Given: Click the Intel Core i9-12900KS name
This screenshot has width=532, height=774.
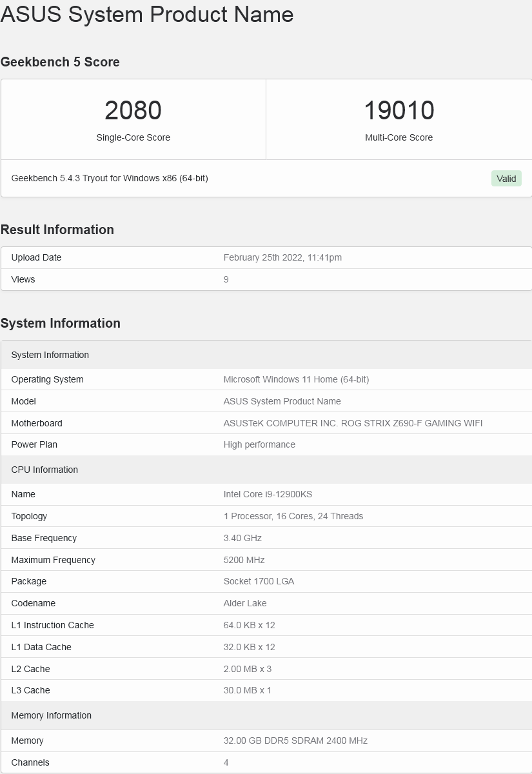Looking at the screenshot, I should coord(268,494).
